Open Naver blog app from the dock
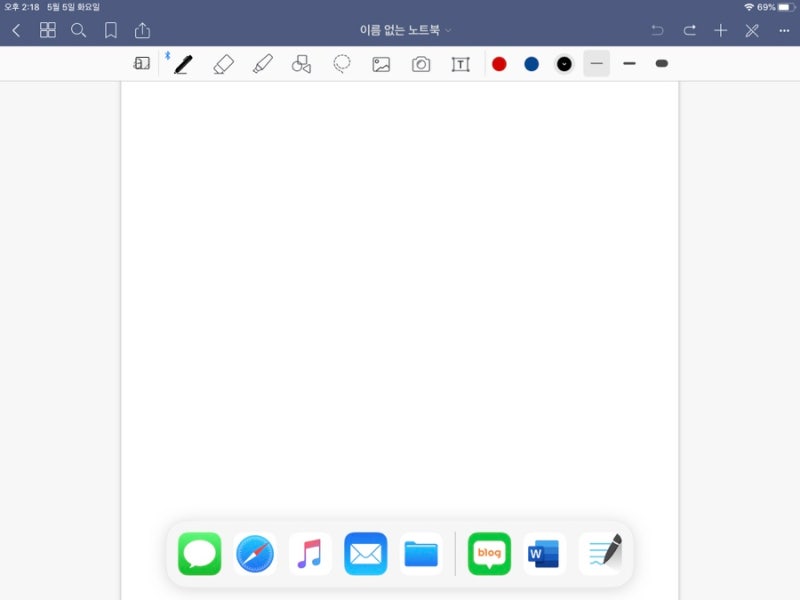The height and width of the screenshot is (600, 800). pyautogui.click(x=489, y=554)
